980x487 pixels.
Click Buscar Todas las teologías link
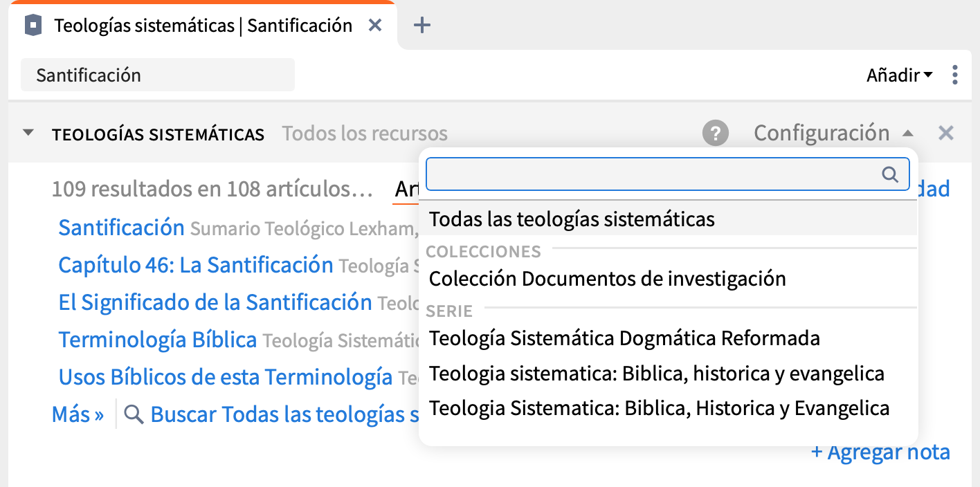pos(284,414)
